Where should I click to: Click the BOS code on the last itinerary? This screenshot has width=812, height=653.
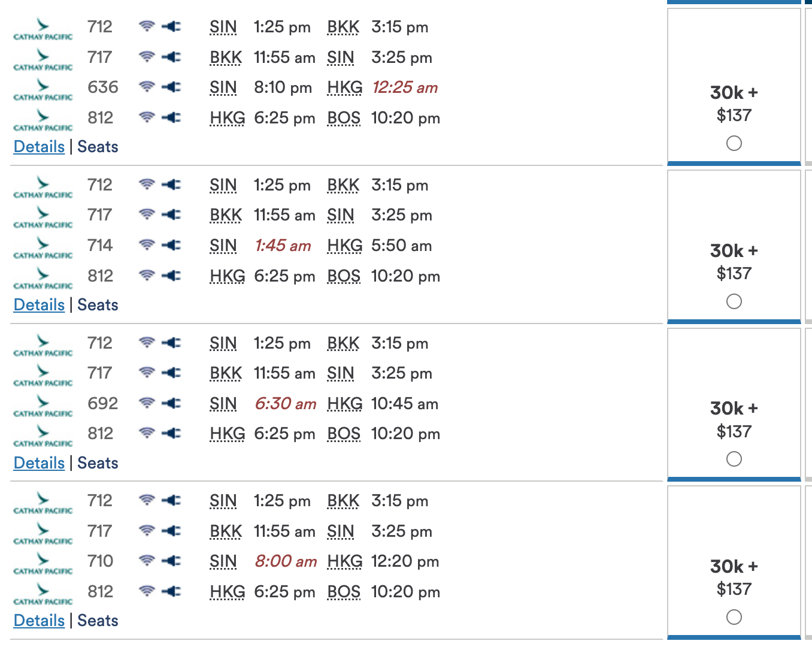pyautogui.click(x=344, y=592)
